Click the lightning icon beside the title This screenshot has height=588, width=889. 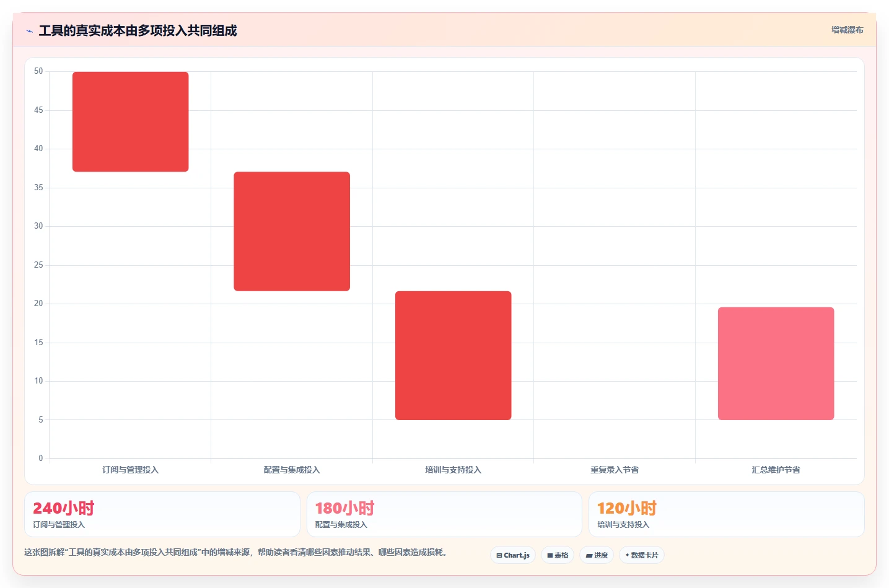(x=29, y=31)
